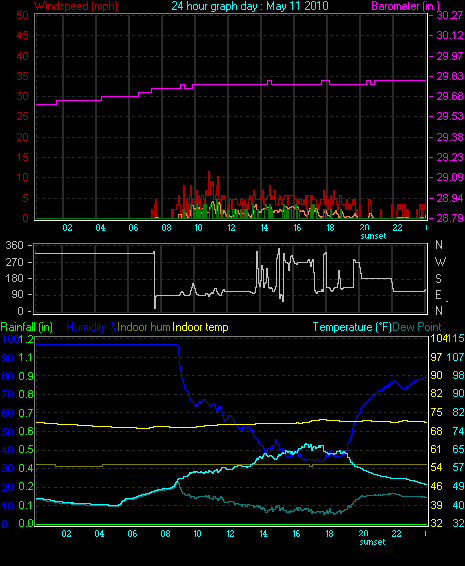Click red windspeed axis value 35
465x566 pixels.
pos(22,77)
